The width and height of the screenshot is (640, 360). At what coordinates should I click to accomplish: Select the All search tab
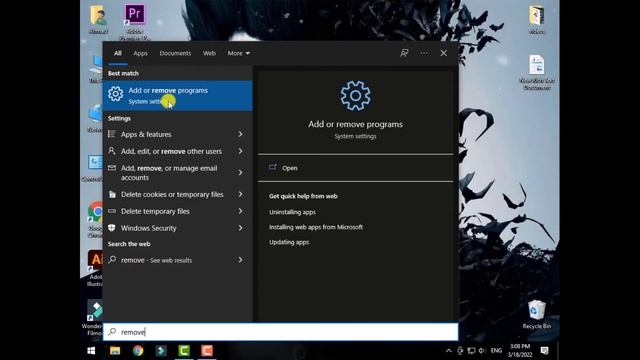(x=118, y=53)
